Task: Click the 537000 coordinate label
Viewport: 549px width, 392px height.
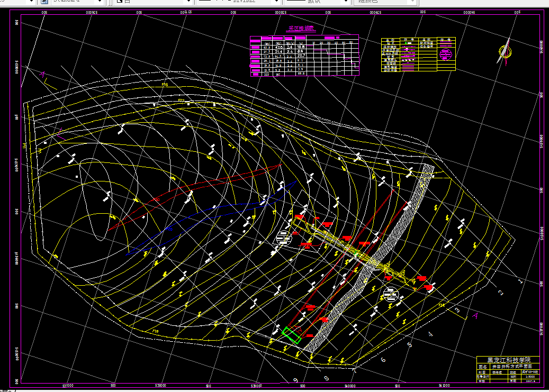Action: click(x=68, y=386)
